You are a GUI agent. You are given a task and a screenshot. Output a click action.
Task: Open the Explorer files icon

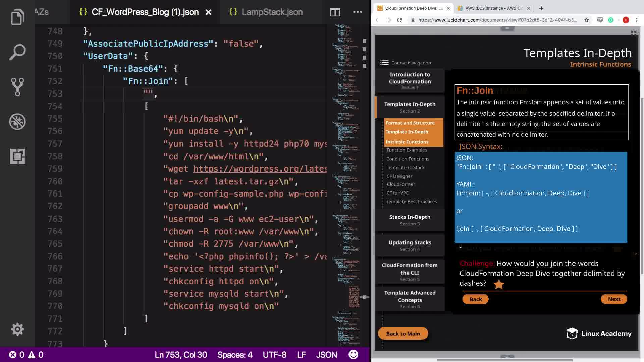[x=17, y=17]
